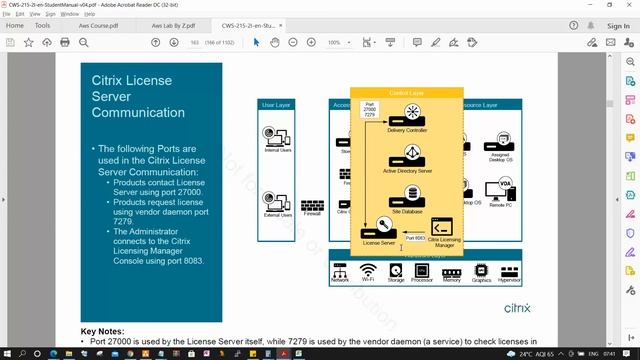Screen dimensions: 640x360
Task: Send file by email icon
Action: tap(611, 42)
